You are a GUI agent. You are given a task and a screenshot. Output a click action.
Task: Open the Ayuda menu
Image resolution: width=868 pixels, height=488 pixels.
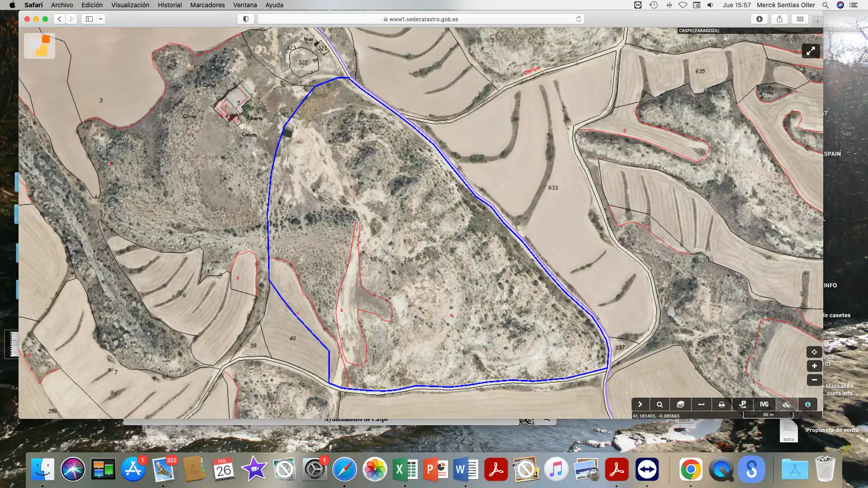coord(274,5)
